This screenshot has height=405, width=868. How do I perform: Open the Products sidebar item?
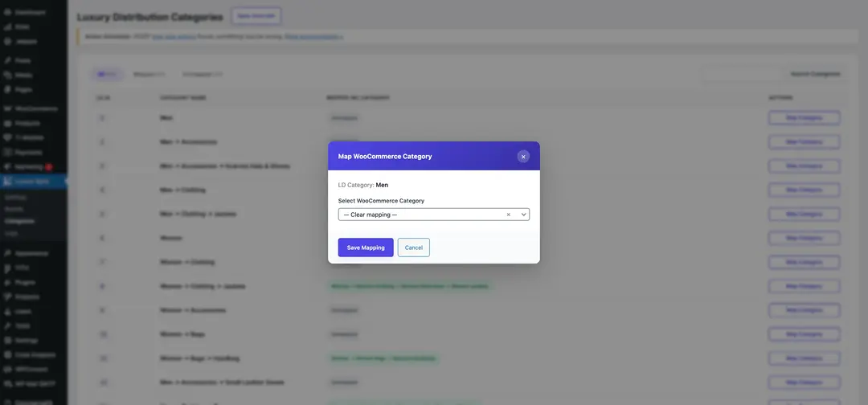pos(27,123)
